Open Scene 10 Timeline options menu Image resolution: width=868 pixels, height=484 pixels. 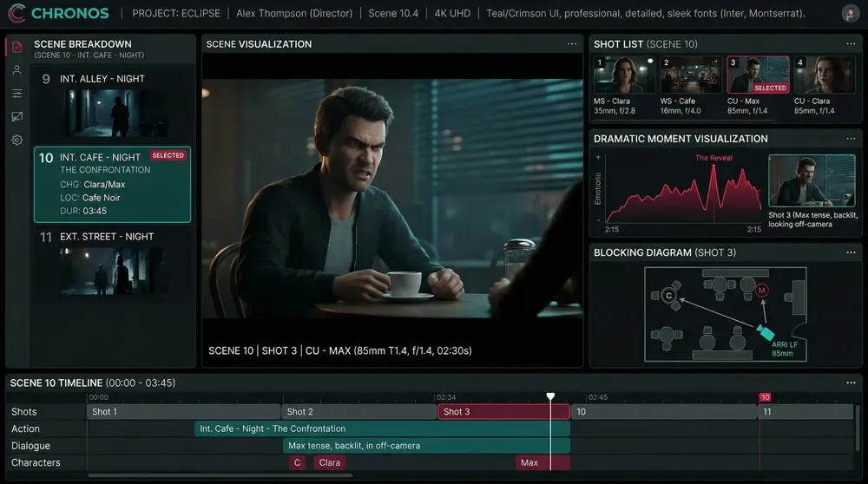[851, 383]
